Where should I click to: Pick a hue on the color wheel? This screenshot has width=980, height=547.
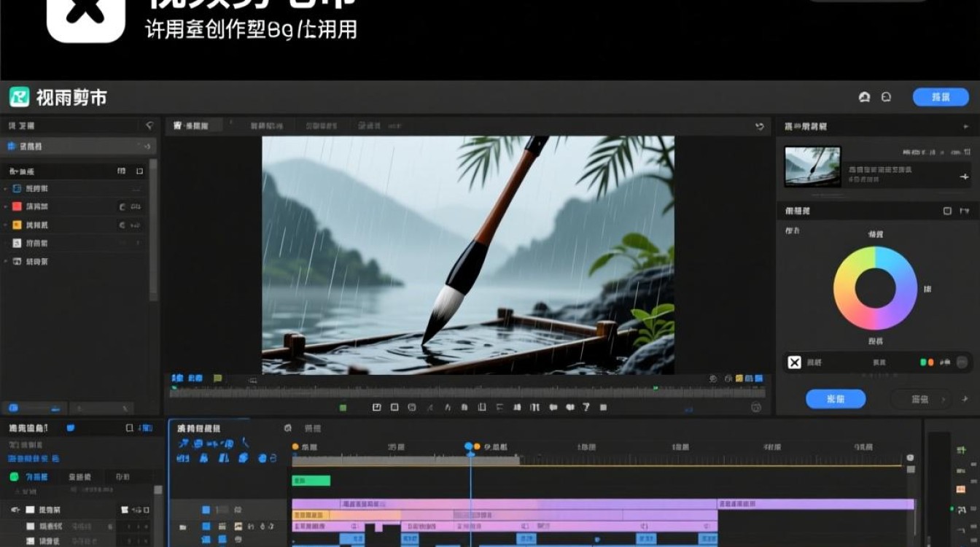875,288
